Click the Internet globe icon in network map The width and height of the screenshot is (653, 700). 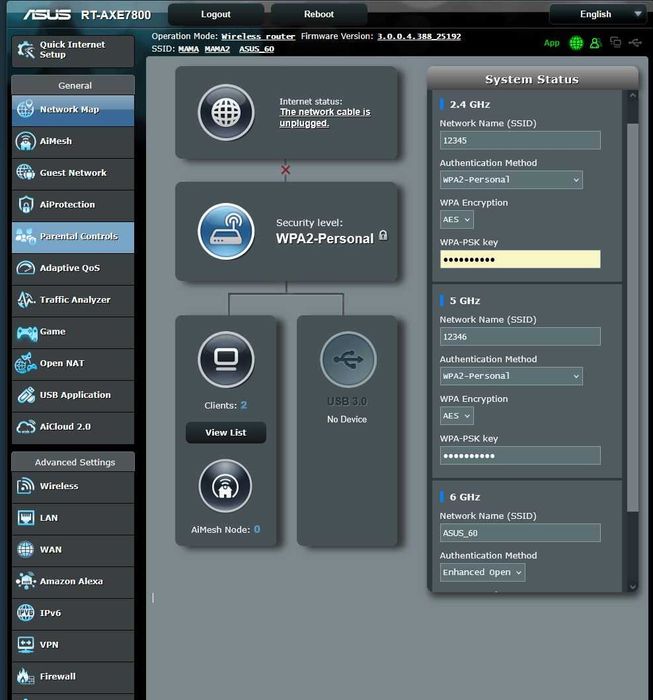(x=226, y=112)
